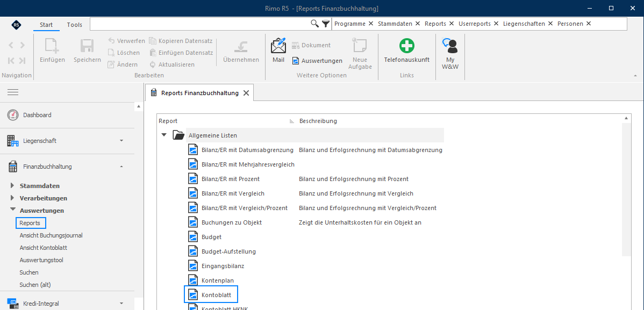Click in the search input field

click(199, 24)
